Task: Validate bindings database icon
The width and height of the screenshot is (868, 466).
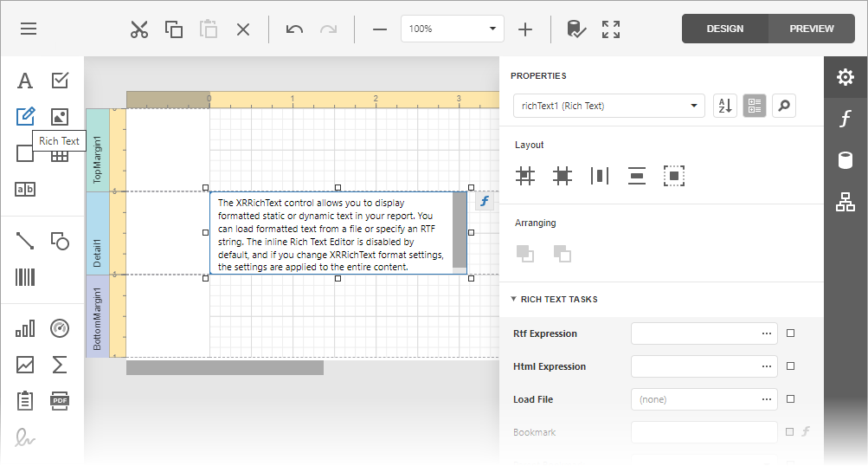Action: pyautogui.click(x=576, y=29)
